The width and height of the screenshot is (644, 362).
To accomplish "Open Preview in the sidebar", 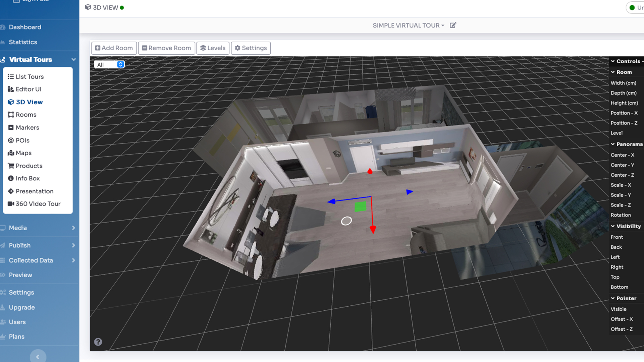I will tap(20, 275).
